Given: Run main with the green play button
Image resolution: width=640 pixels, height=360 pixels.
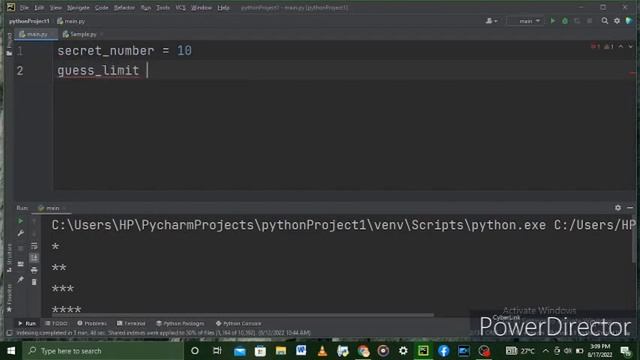Looking at the screenshot, I should [553, 21].
